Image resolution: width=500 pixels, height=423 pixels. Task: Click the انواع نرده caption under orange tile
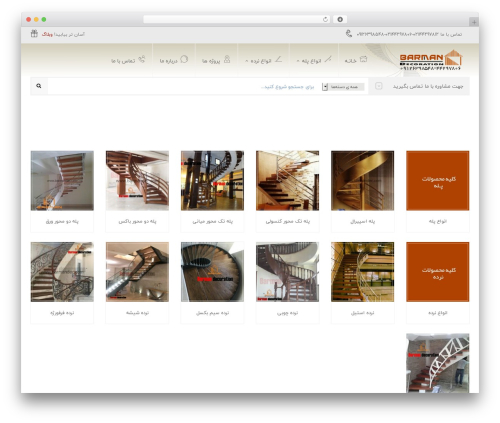438,313
